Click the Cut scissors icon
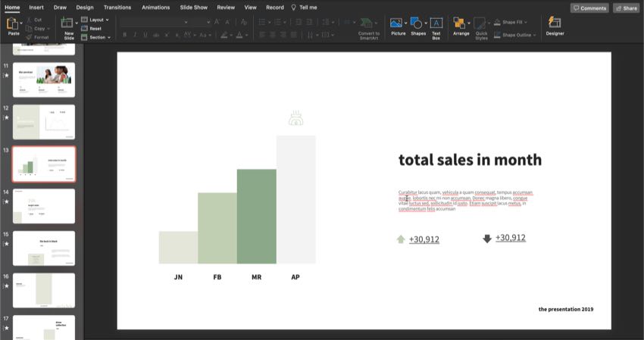This screenshot has width=644, height=340. 29,20
